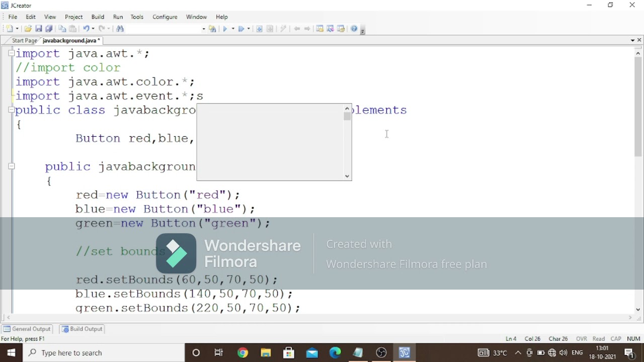The image size is (644, 362).
Task: Open the Window menu
Action: [196, 17]
